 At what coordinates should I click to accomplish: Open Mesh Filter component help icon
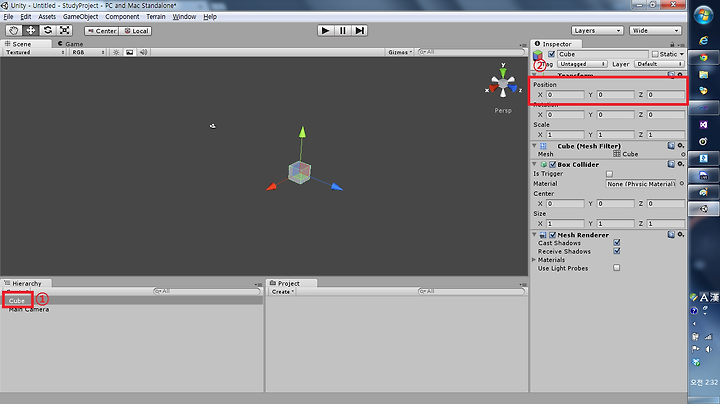[671, 146]
